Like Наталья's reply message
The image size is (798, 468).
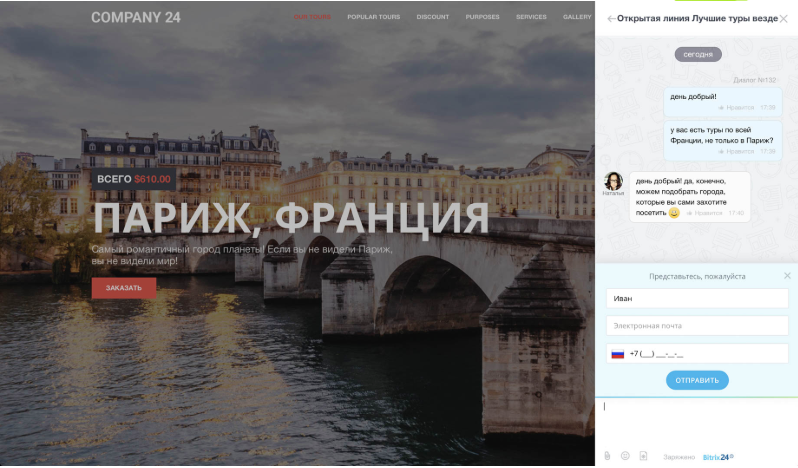click(x=704, y=213)
